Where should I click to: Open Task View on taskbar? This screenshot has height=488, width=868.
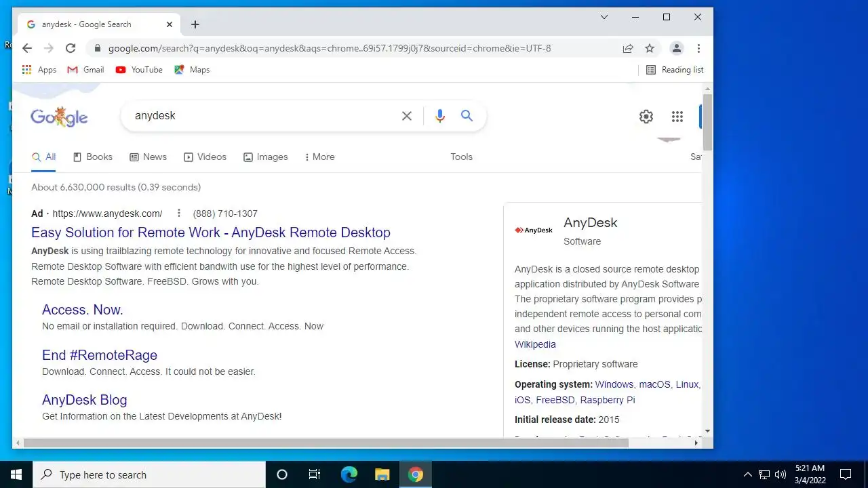pyautogui.click(x=315, y=474)
